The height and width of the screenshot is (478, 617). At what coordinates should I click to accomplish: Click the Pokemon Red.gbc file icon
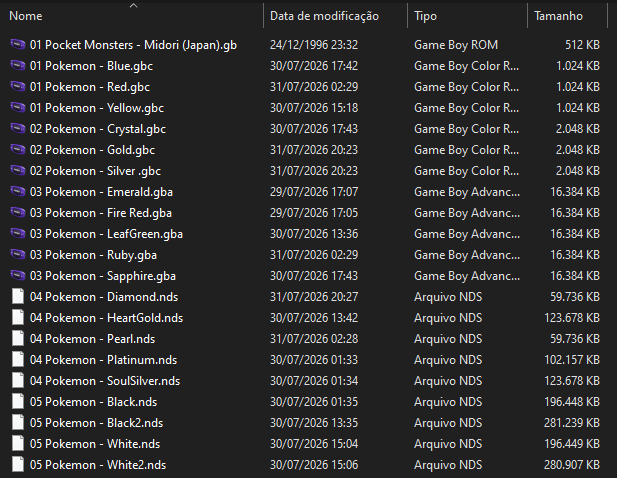pos(18,87)
